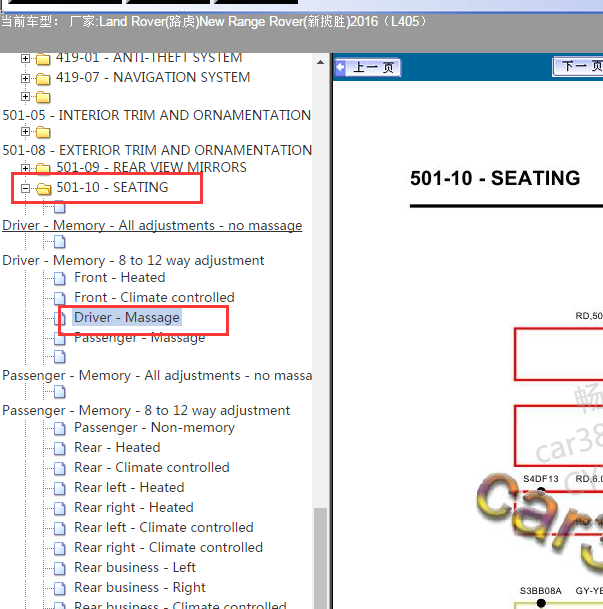Click page icon above Driver Memory All adjustments
603x609 pixels.
(x=59, y=207)
